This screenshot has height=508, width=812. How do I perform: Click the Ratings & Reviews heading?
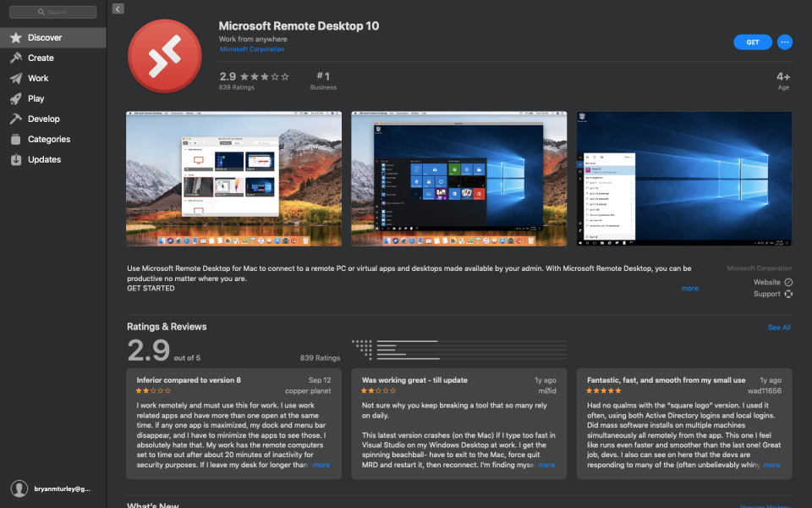click(x=167, y=327)
